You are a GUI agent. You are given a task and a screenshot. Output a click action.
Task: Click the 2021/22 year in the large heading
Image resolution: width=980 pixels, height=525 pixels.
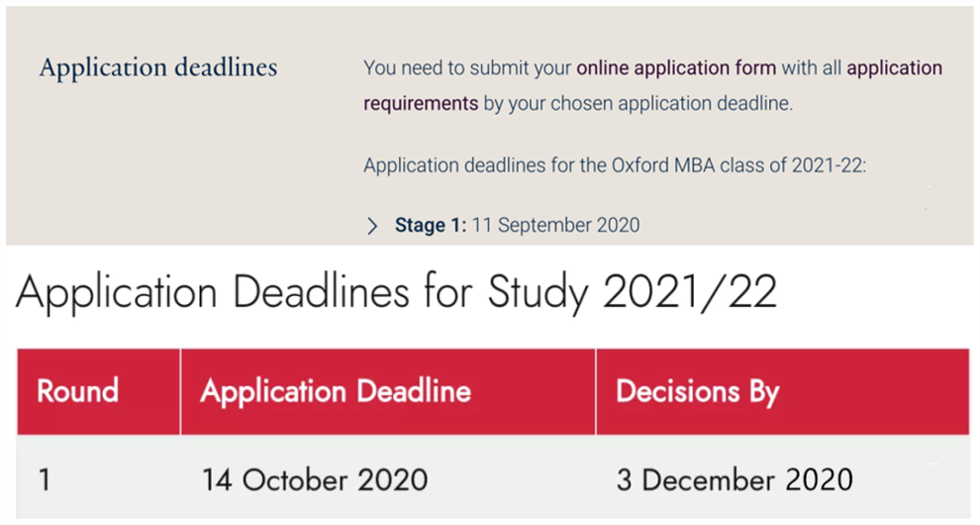tap(689, 293)
